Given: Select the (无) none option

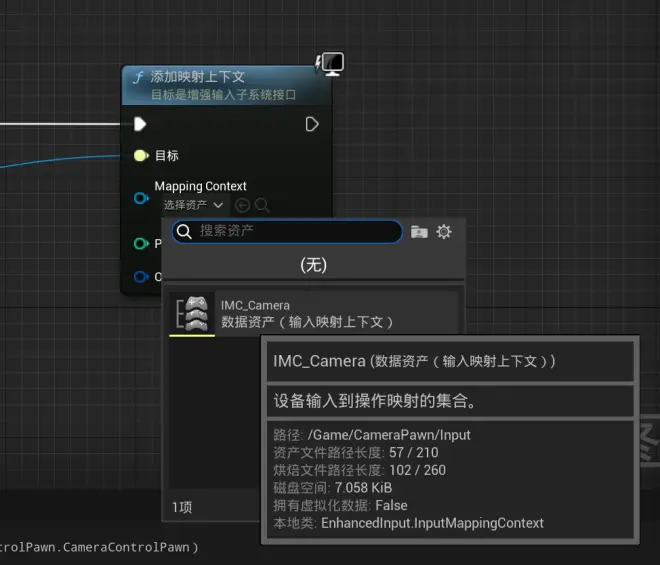Looking at the screenshot, I should [x=313, y=265].
